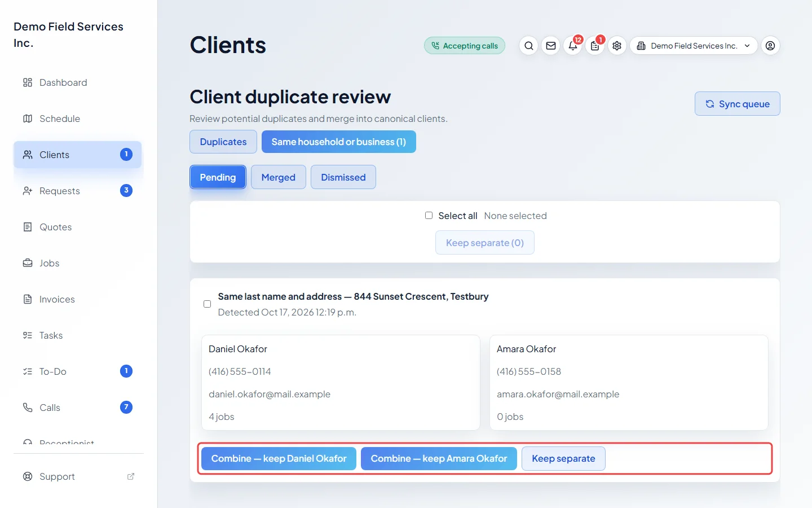Image resolution: width=812 pixels, height=508 pixels.
Task: Open the clipboard icon with 1 badge
Action: click(x=595, y=46)
